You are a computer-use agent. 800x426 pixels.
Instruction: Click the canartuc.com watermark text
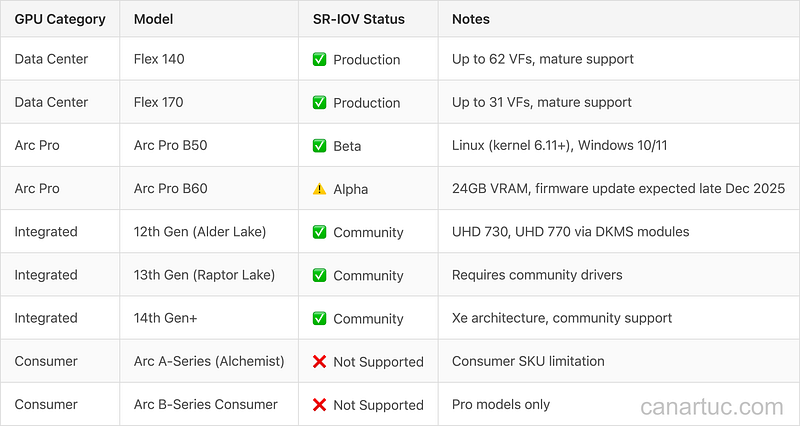(x=712, y=407)
